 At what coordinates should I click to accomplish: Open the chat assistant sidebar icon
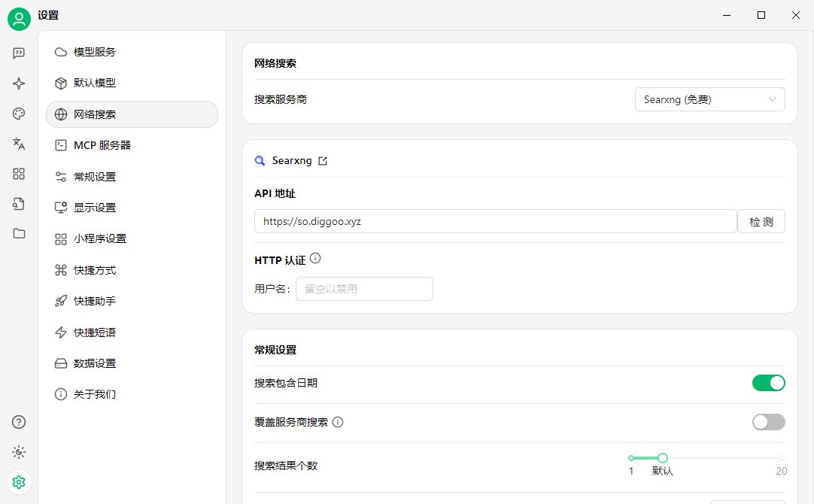tap(19, 53)
